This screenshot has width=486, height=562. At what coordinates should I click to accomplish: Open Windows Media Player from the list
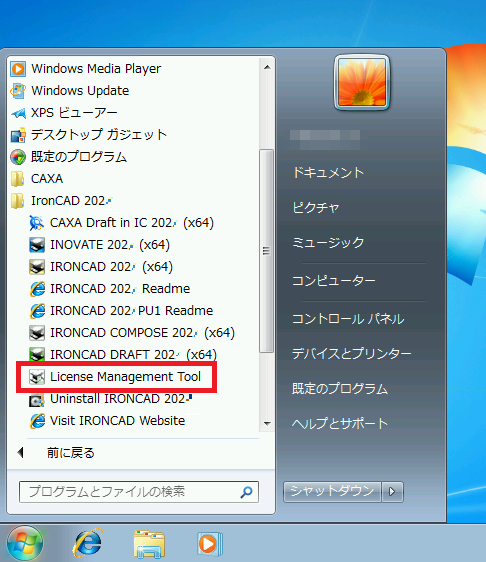(x=96, y=69)
